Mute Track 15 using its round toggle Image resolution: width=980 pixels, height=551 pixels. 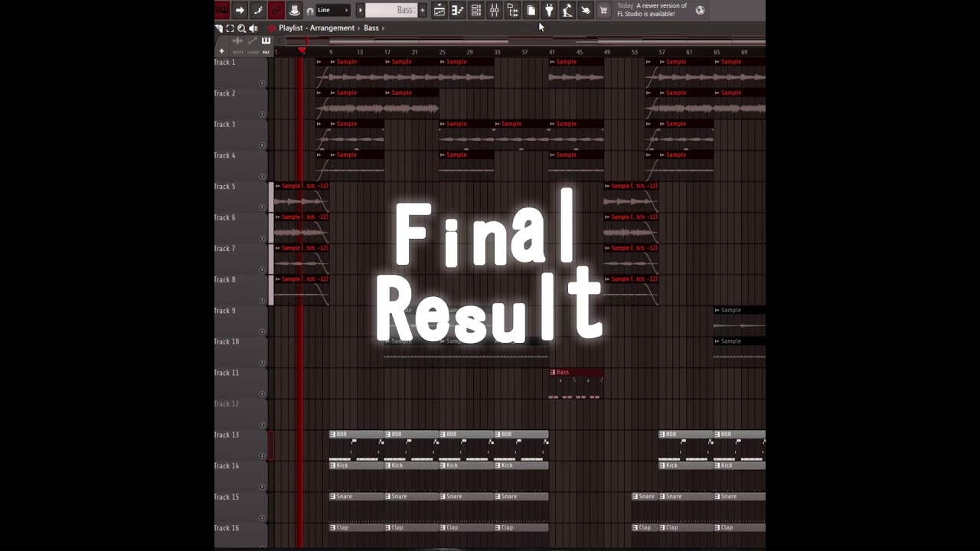click(x=262, y=518)
